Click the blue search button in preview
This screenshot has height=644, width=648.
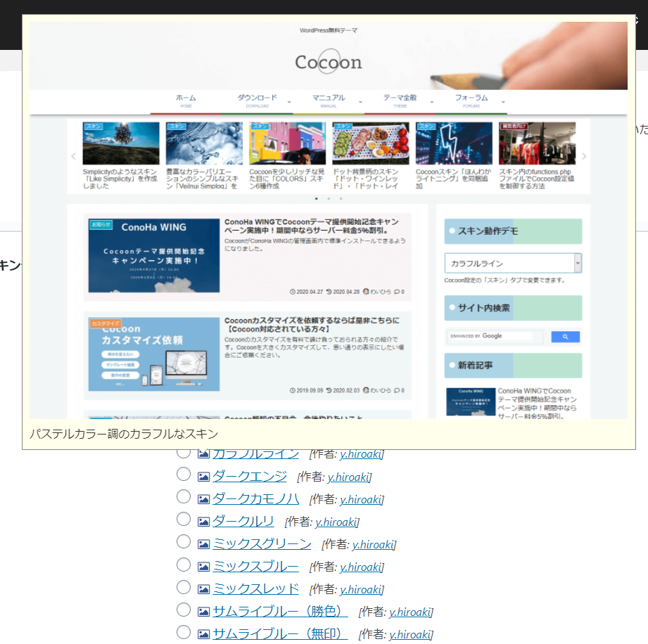566,337
